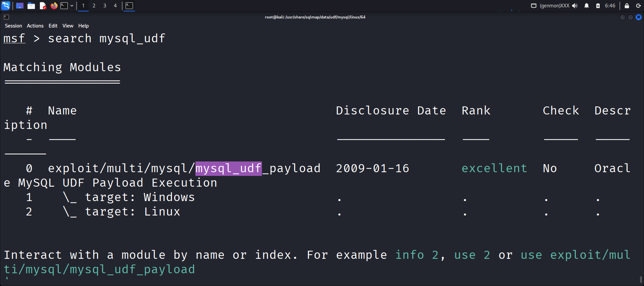
Task: Close the terminal window
Action: (x=639, y=17)
